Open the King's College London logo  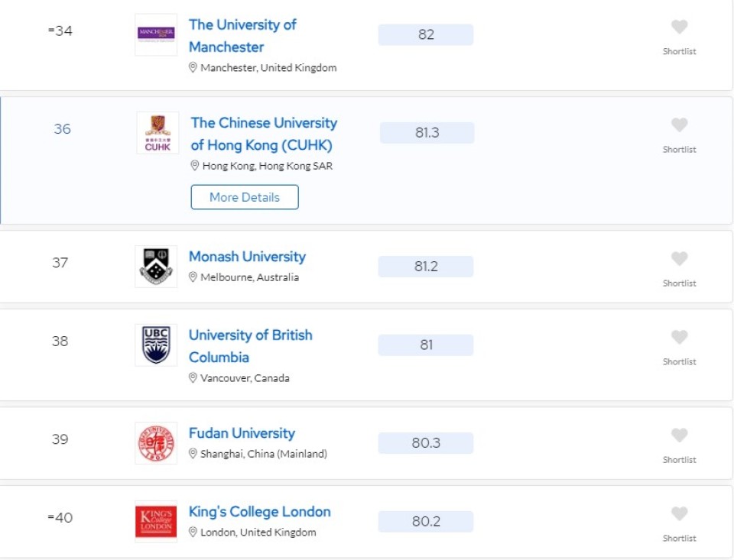pyautogui.click(x=156, y=522)
